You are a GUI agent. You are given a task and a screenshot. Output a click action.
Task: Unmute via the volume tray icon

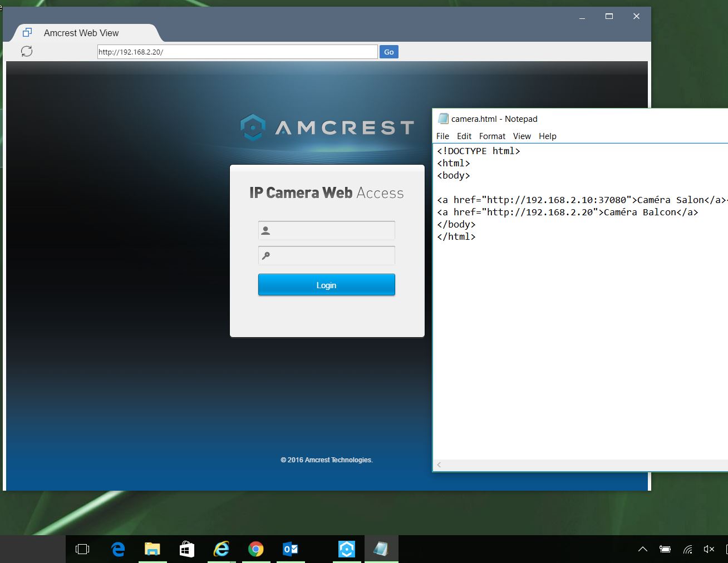pyautogui.click(x=709, y=549)
